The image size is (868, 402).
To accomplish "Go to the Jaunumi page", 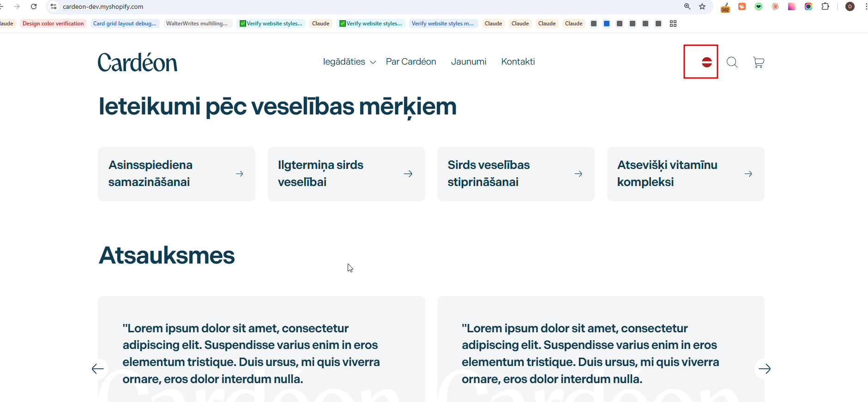I will point(469,61).
